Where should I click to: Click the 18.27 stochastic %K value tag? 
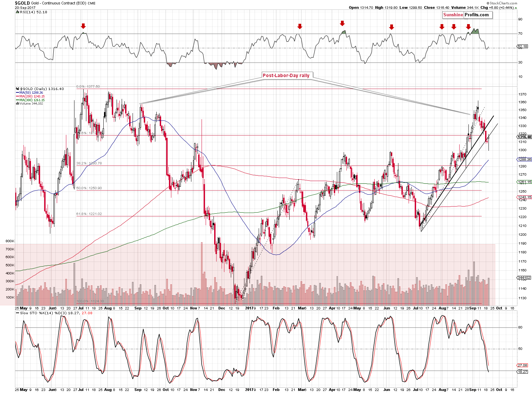(522, 372)
